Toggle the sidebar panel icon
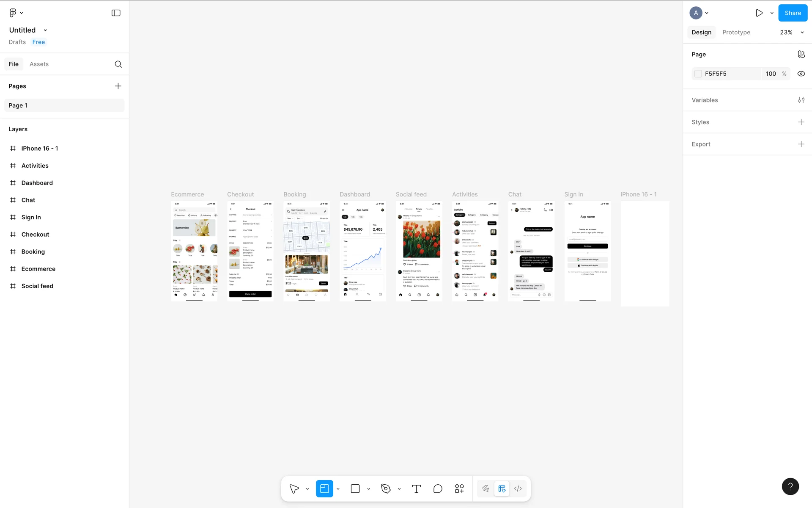Viewport: 812px width, 508px height. point(116,13)
